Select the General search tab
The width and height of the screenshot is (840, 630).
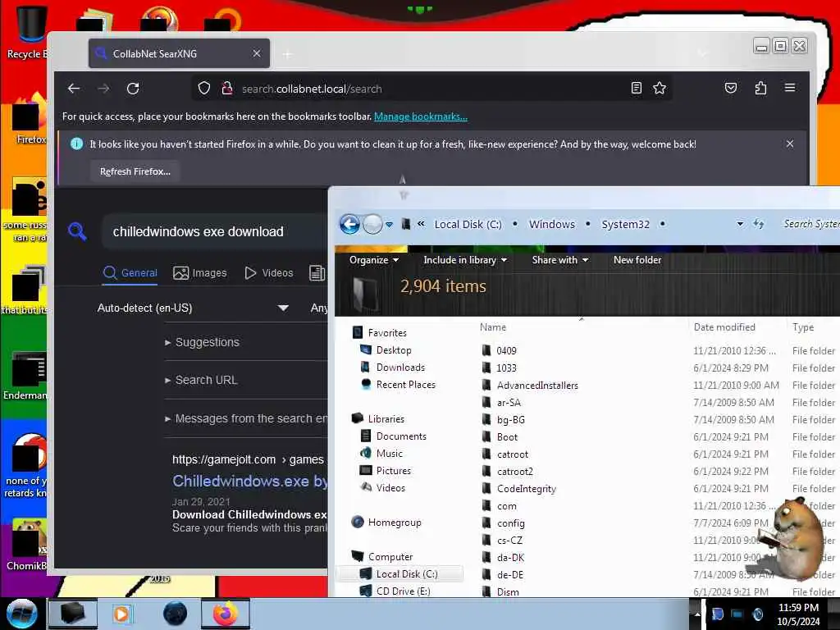pos(130,272)
